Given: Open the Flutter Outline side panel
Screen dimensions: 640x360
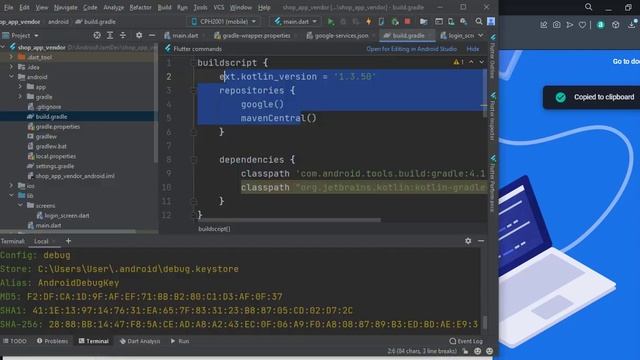Looking at the screenshot, I should coord(493,57).
